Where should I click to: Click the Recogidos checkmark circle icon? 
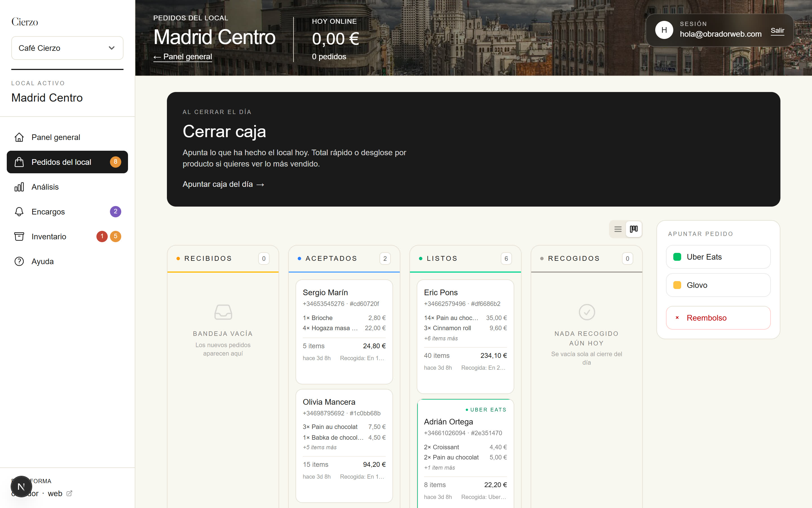tap(587, 312)
